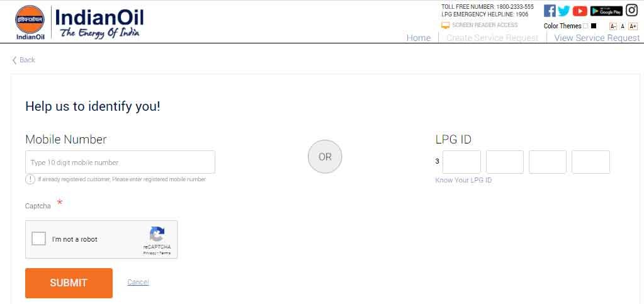
Task: Click the Help us to identify you heading
Action: 93,106
